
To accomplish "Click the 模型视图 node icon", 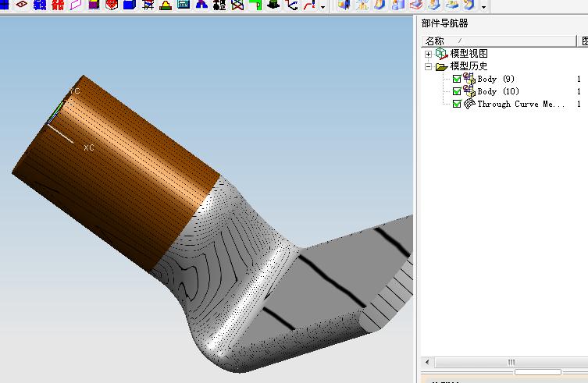I will click(442, 54).
